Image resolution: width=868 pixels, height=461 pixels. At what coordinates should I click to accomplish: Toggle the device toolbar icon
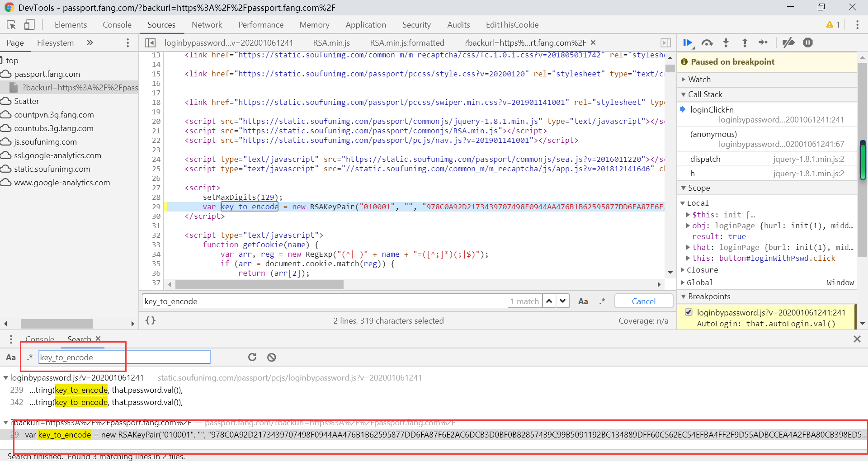[29, 25]
